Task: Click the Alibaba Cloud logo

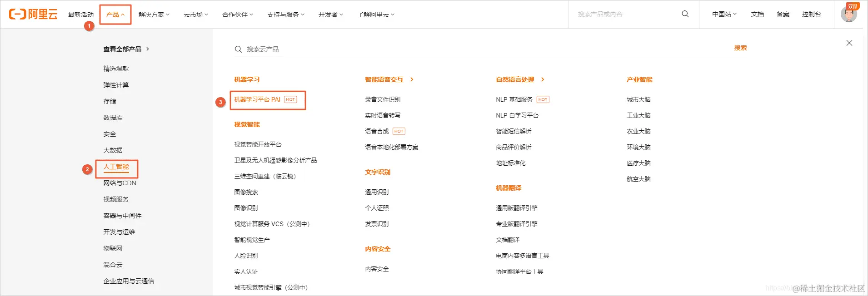Action: (33, 14)
